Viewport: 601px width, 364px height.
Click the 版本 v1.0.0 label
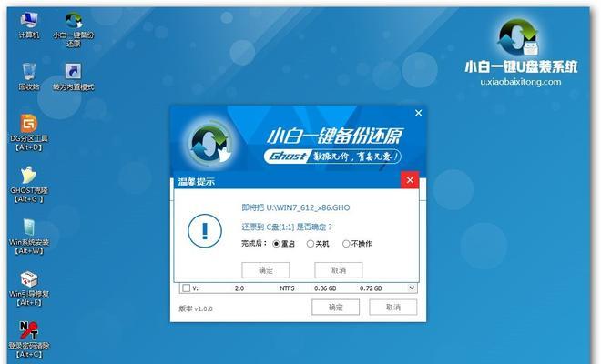pyautogui.click(x=196, y=308)
